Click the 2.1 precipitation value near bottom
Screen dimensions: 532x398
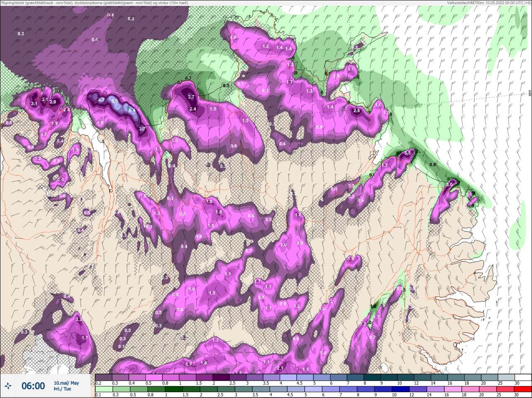coord(280,368)
